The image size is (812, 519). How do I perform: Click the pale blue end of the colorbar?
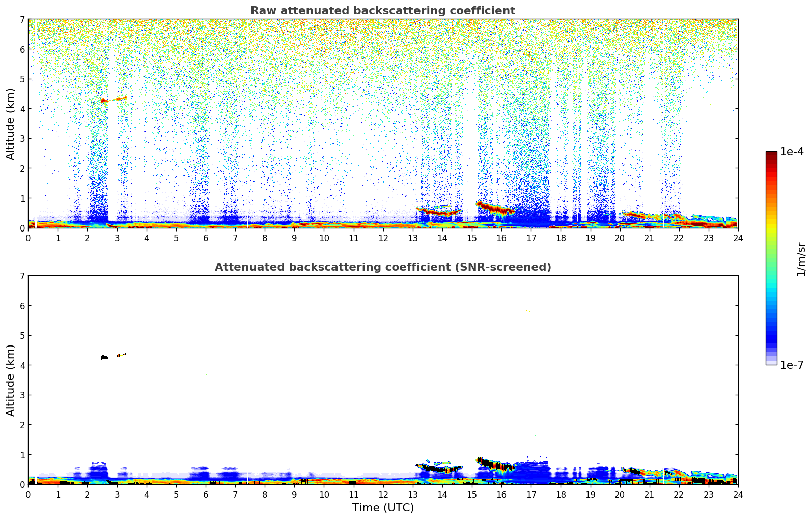point(771,362)
